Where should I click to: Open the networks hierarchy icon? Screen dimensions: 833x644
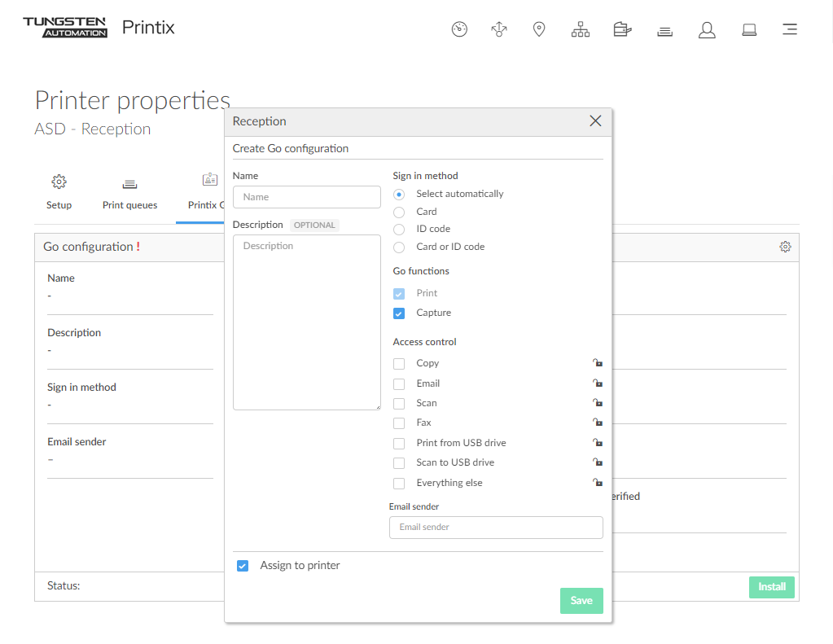click(x=580, y=30)
